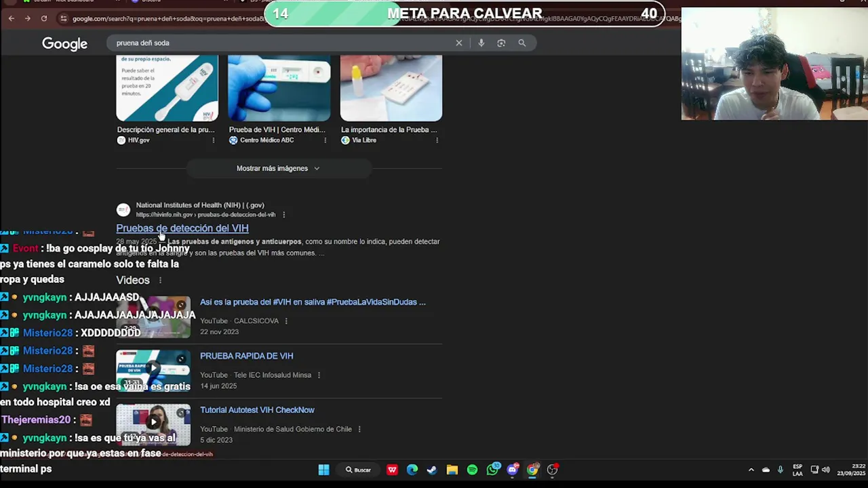Screen dimensions: 868x488
Task: Click Descripción general de la pru... caption
Action: pos(165,129)
